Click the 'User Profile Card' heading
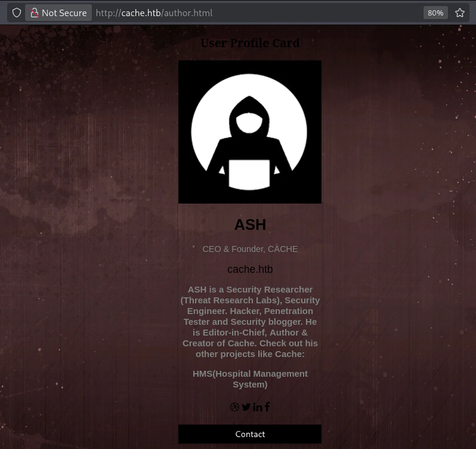The height and width of the screenshot is (449, 476). click(x=250, y=43)
